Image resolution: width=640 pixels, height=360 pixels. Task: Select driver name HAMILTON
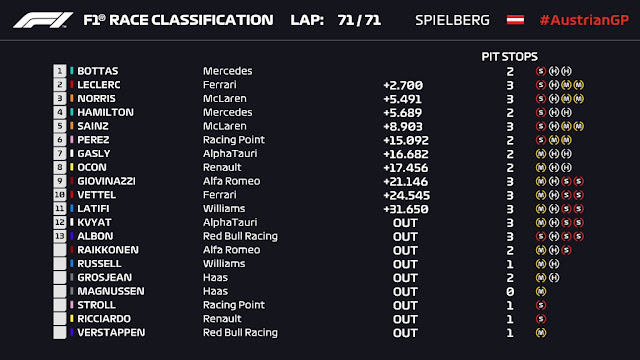[105, 112]
